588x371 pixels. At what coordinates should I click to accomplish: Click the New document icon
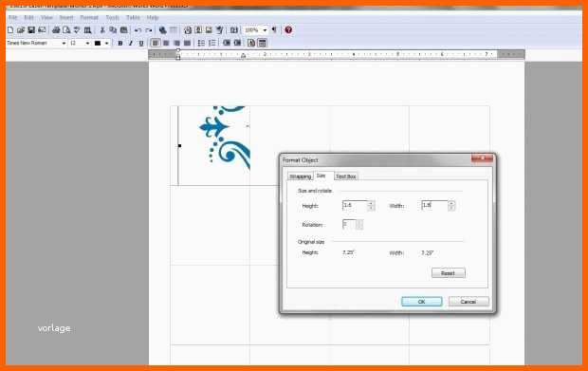coord(10,30)
